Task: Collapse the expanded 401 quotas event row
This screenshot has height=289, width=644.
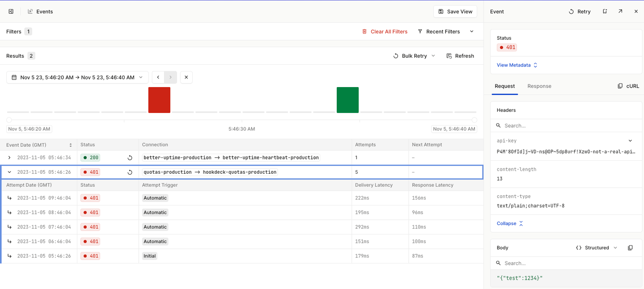Action: [x=9, y=172]
